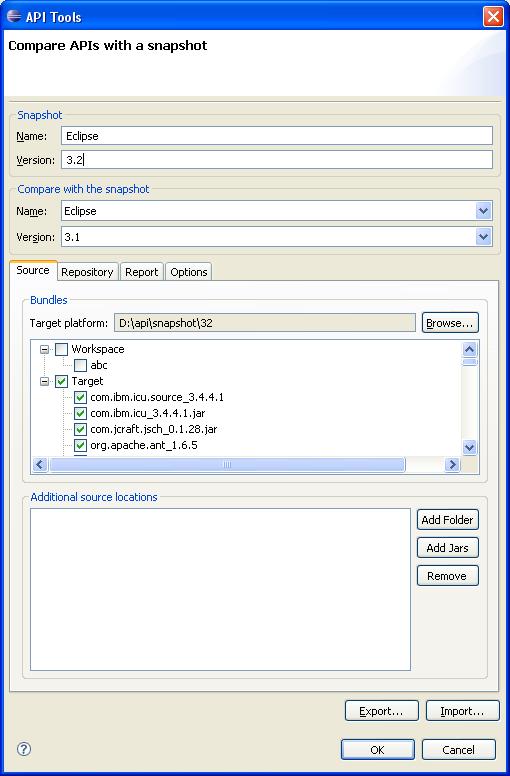
Task: Switch to the Source tab
Action: point(33,270)
